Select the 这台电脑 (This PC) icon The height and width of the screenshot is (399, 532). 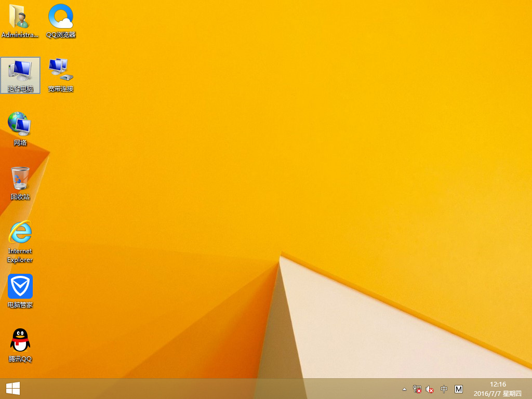pyautogui.click(x=20, y=73)
